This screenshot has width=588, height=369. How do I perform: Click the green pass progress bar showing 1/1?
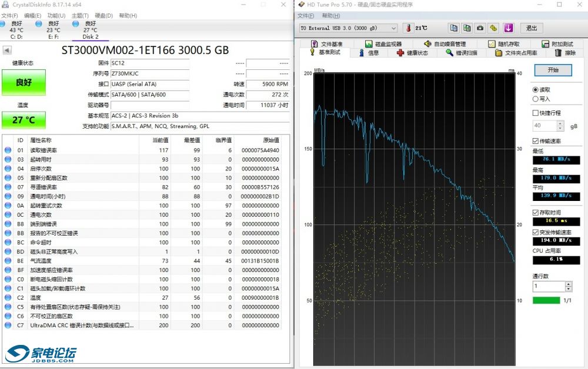(x=546, y=300)
